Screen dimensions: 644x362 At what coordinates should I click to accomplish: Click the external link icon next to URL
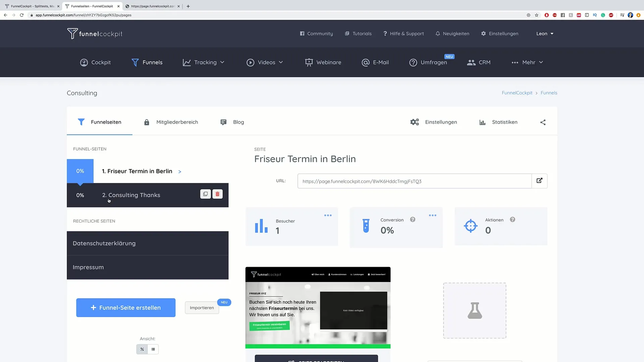540,181
